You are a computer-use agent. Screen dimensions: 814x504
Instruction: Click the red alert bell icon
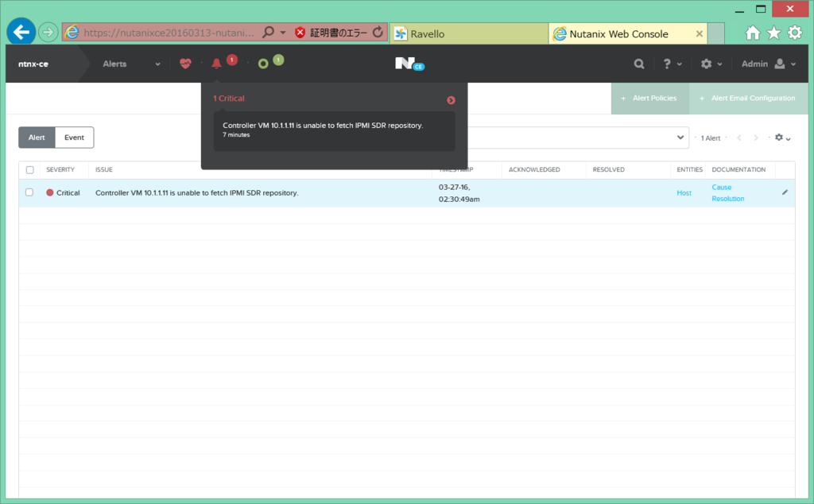pyautogui.click(x=216, y=64)
